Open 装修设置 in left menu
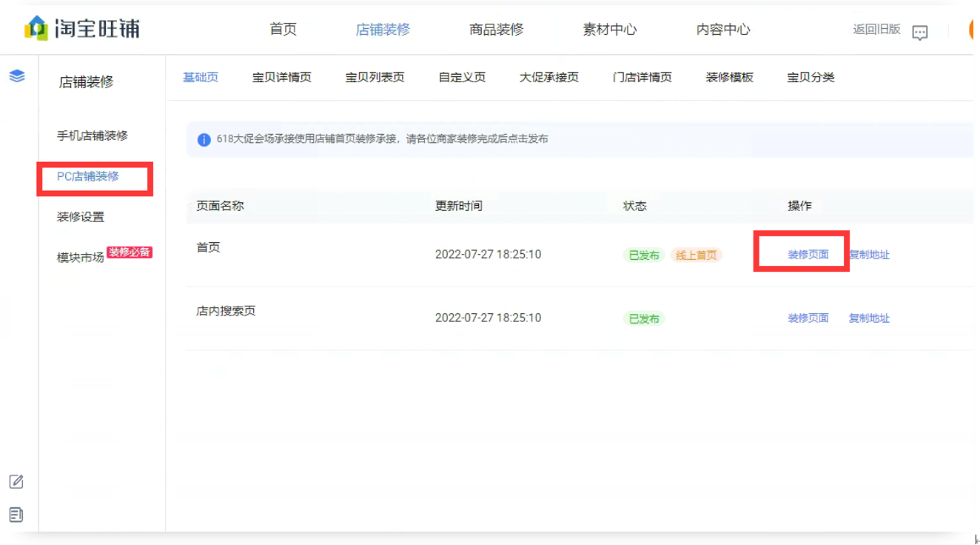This screenshot has width=980, height=545. (81, 217)
